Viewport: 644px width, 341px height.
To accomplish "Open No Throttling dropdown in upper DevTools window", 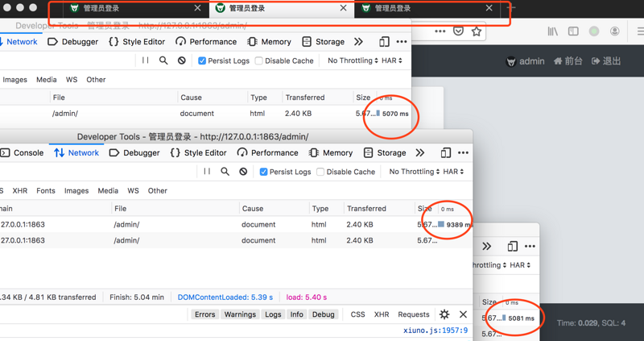I will click(x=353, y=60).
